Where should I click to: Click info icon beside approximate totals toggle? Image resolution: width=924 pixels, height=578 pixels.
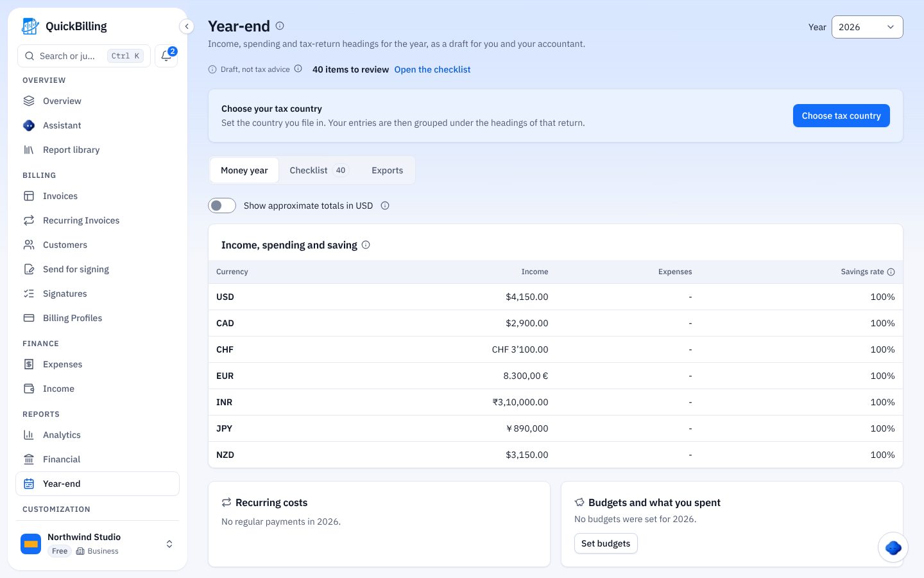[385, 206]
